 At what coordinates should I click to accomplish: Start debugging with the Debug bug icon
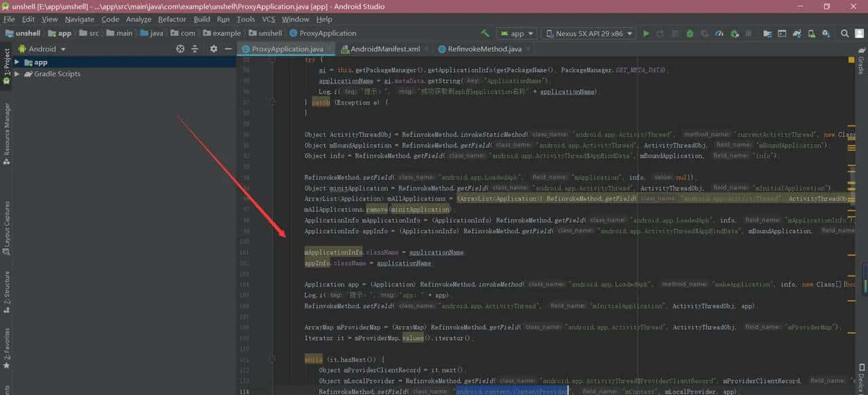690,33
